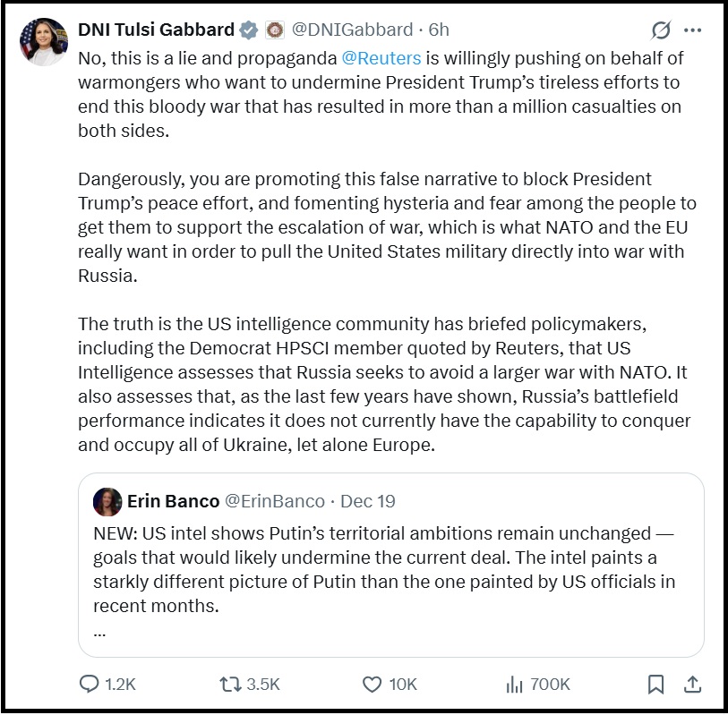728x715 pixels.
Task: Open the three-dot more options menu
Action: [692, 30]
